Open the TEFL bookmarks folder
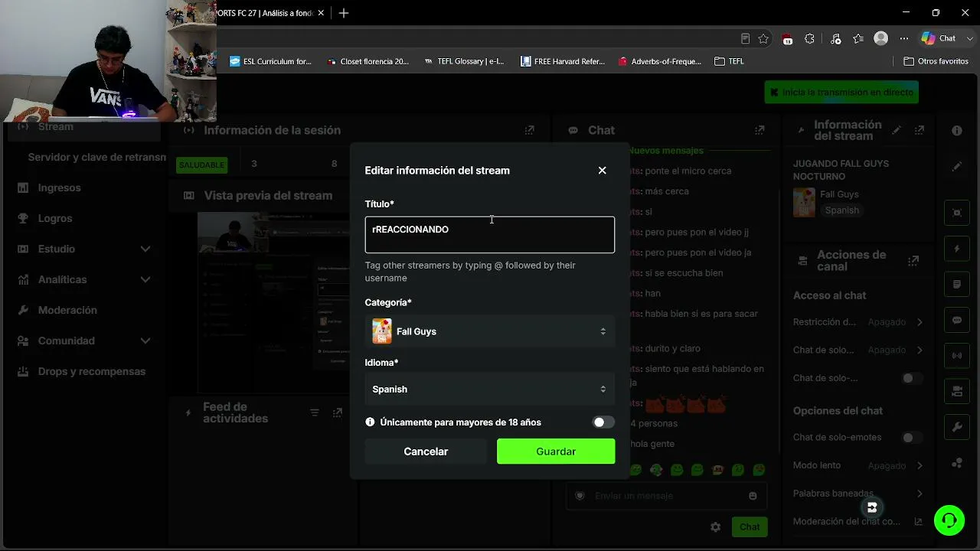 [729, 61]
